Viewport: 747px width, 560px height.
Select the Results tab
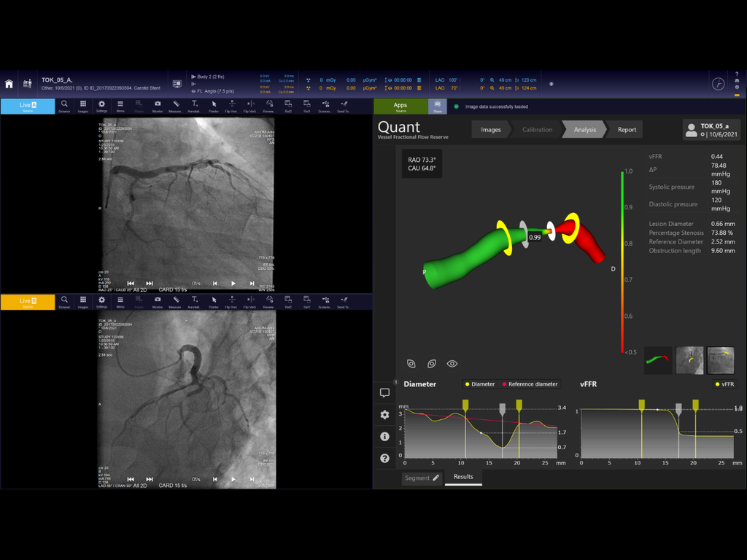tap(462, 478)
